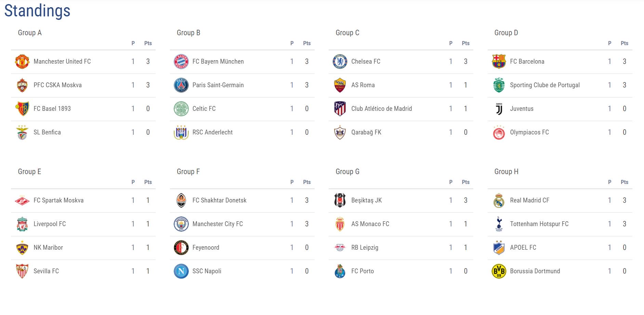Open the Club Atlético de Madrid link
Viewport: 644px width, 315px height.
coord(381,109)
